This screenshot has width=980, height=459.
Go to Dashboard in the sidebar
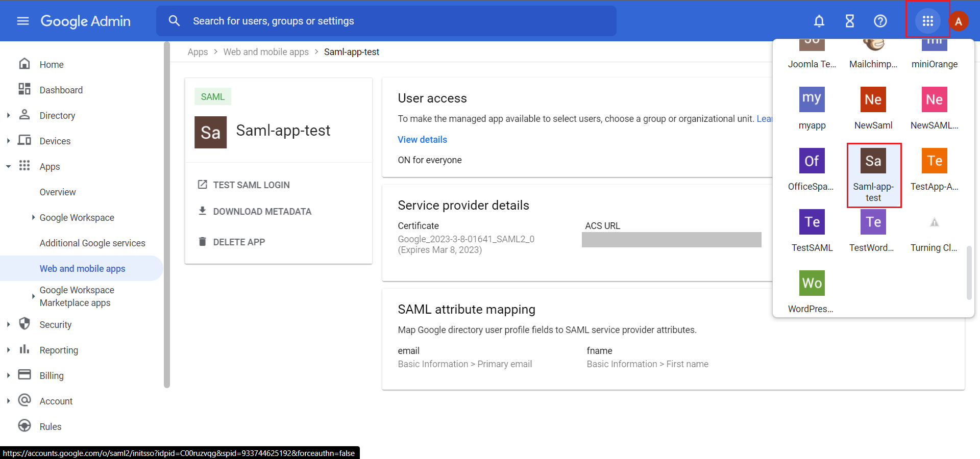61,90
